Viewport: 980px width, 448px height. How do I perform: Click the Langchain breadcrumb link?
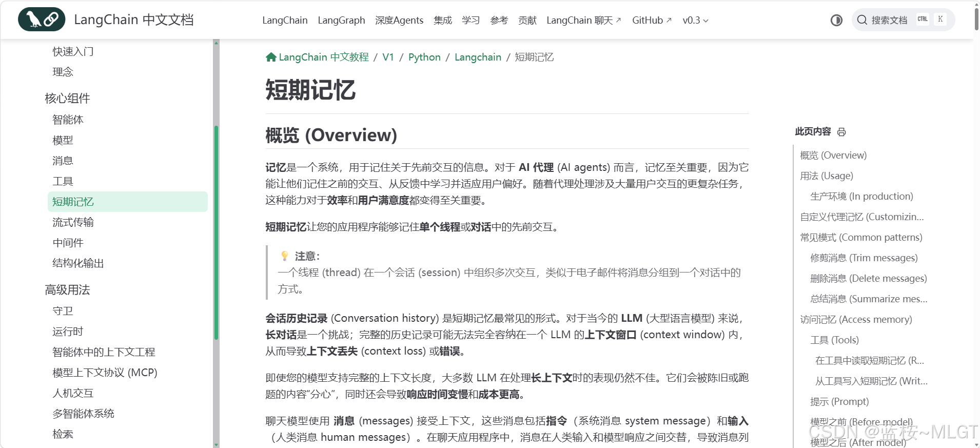point(478,57)
